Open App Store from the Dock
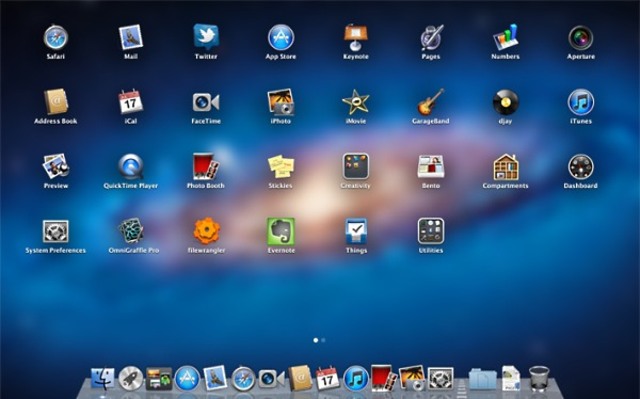Viewport: 640px width, 399px height. pos(187,379)
